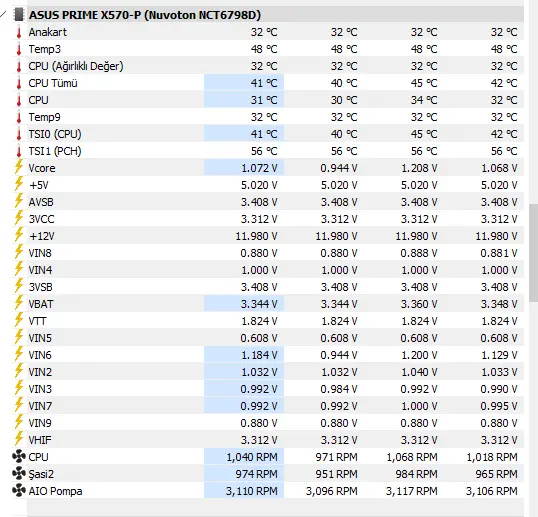
Task: Click the 3,110 RPM AIO Pompa current value
Action: 252,491
